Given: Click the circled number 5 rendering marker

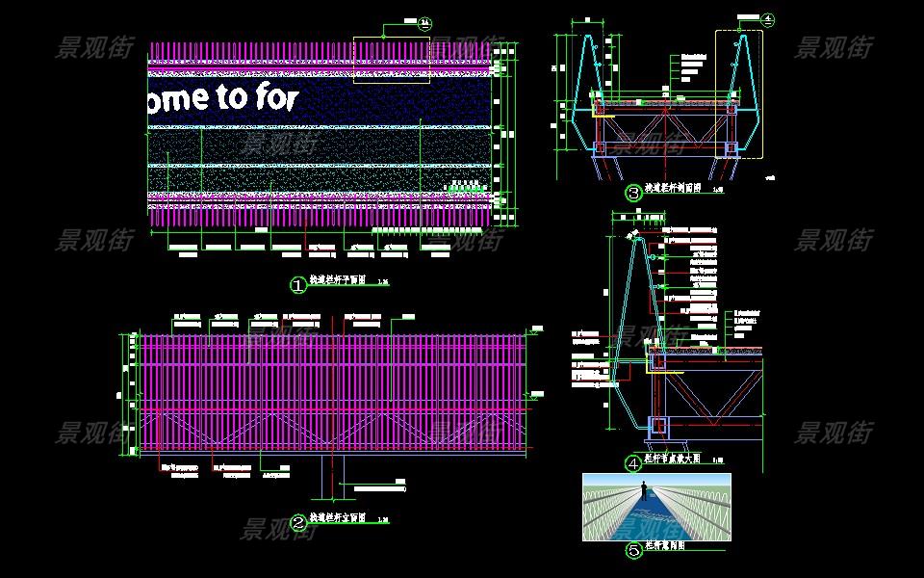Looking at the screenshot, I should pos(633,551).
